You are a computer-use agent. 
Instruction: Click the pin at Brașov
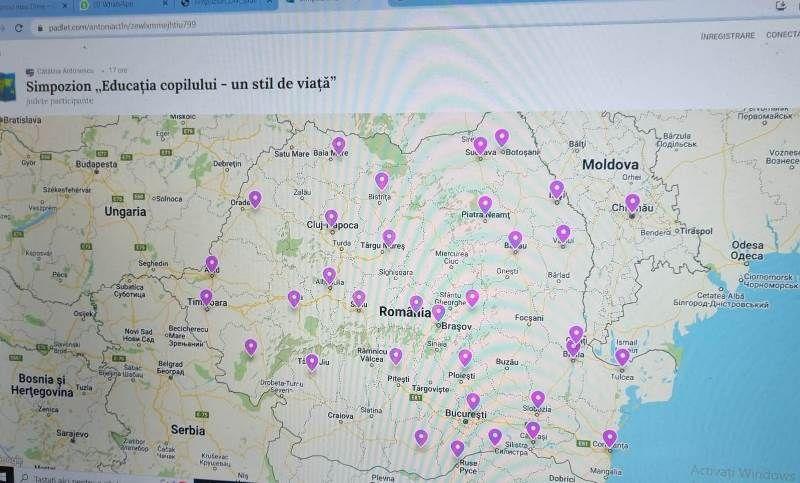point(438,313)
